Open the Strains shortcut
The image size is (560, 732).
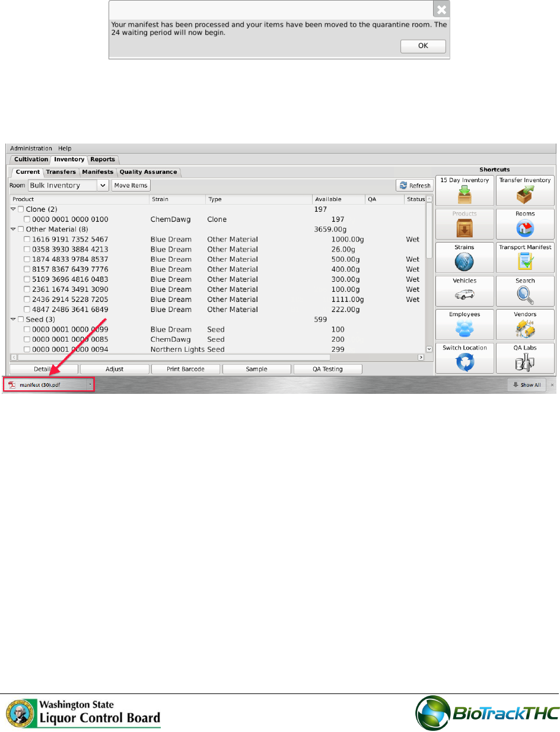coord(464,257)
